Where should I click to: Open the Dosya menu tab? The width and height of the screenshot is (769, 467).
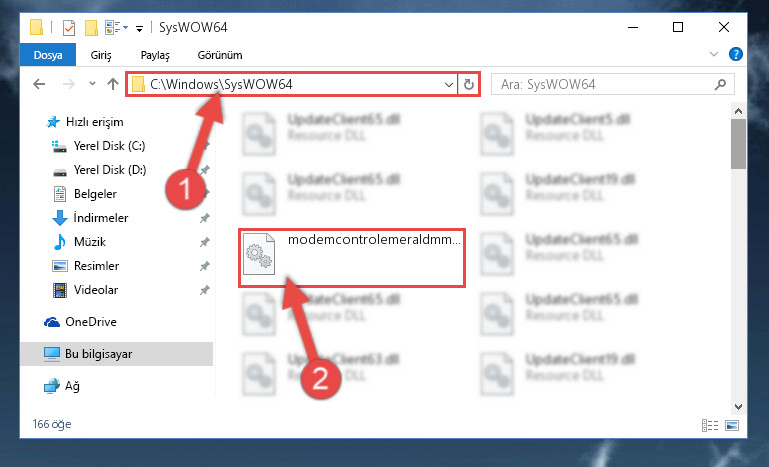click(48, 54)
